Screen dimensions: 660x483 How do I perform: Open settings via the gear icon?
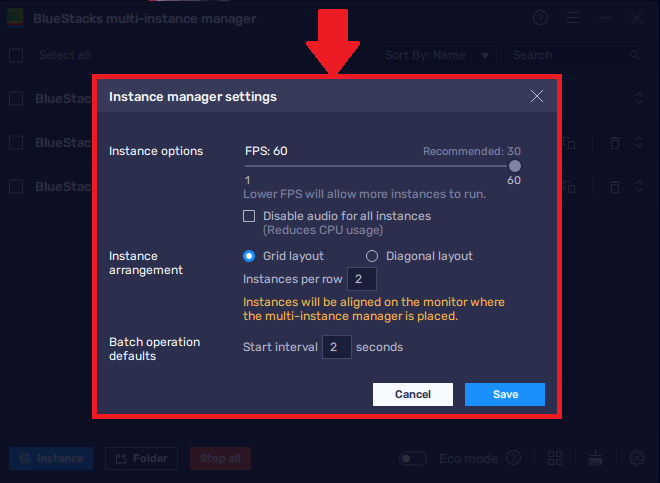pyautogui.click(x=636, y=458)
